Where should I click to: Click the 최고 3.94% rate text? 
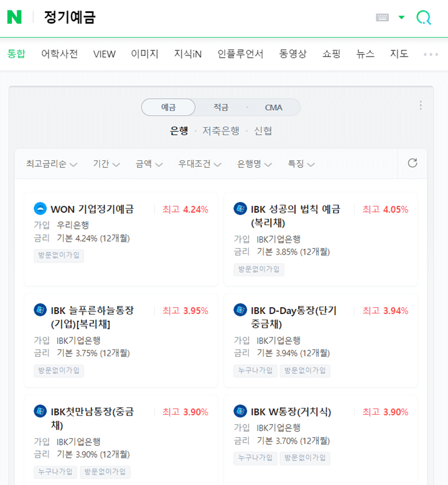click(385, 310)
